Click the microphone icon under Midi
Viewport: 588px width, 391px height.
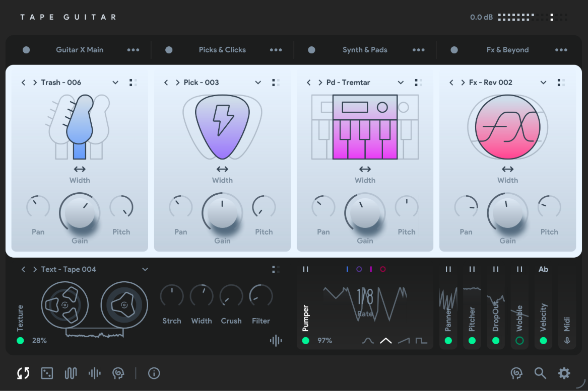(567, 341)
